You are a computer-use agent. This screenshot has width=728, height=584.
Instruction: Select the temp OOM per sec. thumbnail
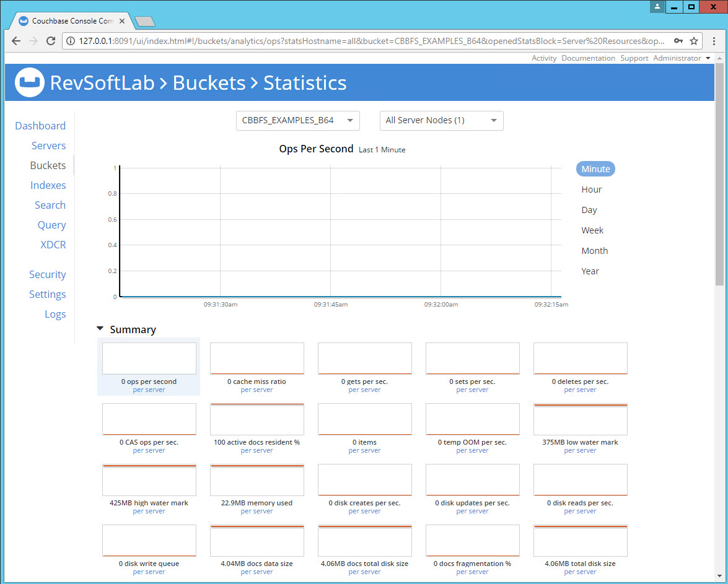[472, 419]
